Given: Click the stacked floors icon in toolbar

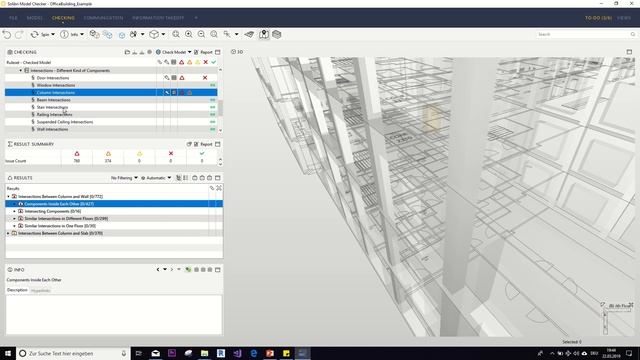Looking at the screenshot, I should point(277,35).
